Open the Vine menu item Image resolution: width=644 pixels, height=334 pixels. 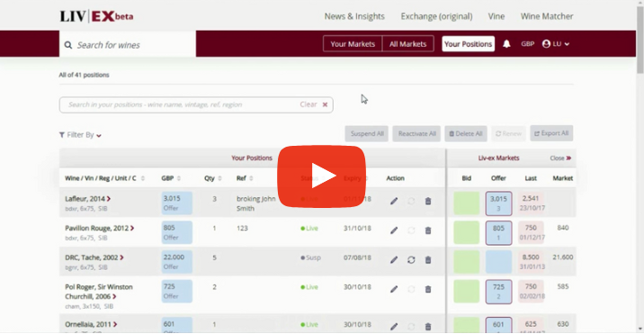[496, 16]
